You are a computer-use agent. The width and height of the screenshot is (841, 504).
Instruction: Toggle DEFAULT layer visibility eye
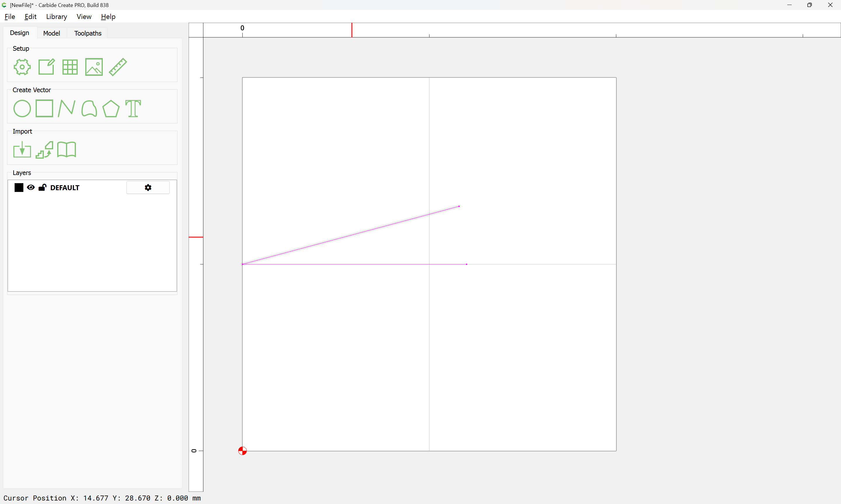click(x=31, y=188)
